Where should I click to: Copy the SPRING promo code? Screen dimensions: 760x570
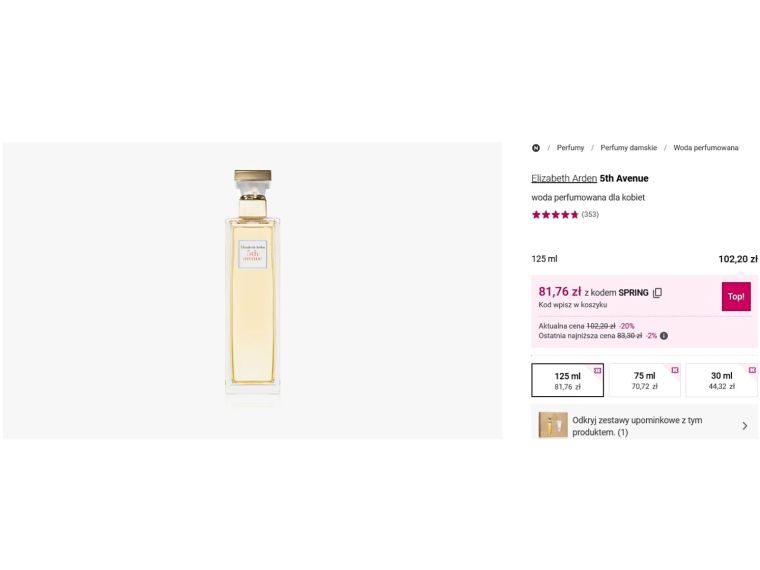[657, 293]
